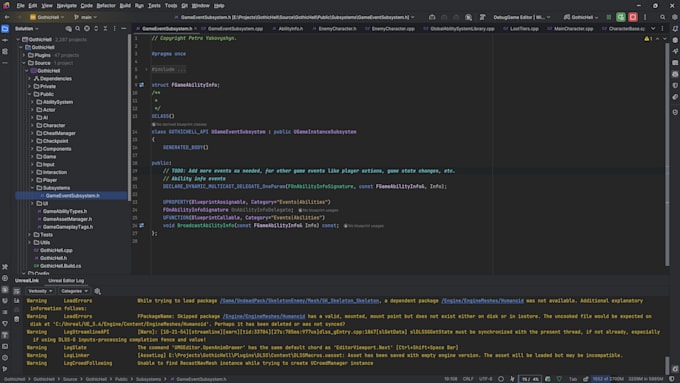Open the Refactor menu
The height and width of the screenshot is (383, 680).
pyautogui.click(x=106, y=6)
